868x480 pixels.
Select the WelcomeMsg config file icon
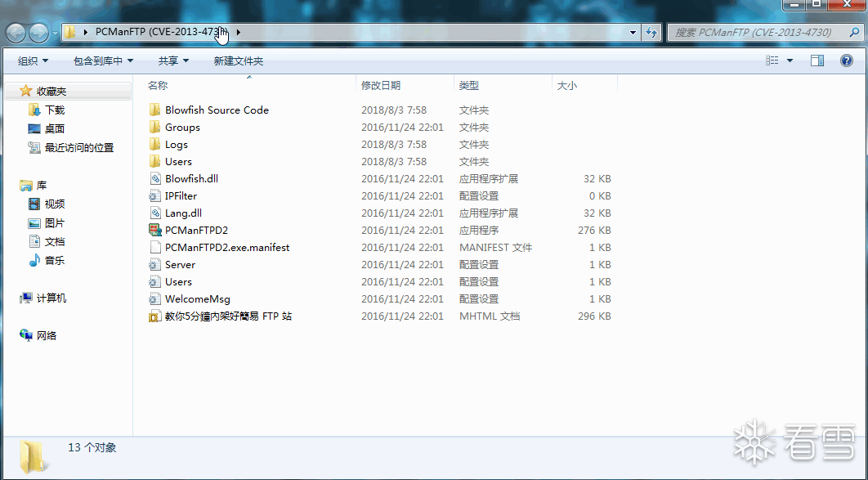click(155, 298)
